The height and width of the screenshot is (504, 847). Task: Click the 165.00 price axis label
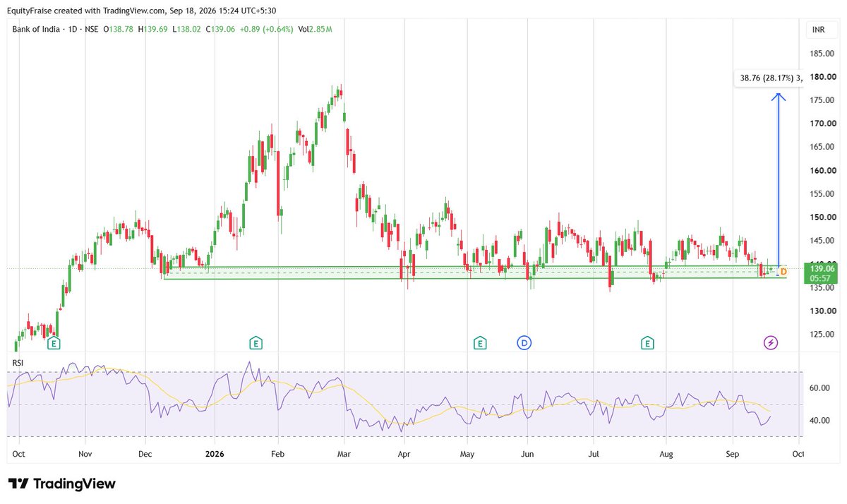823,147
